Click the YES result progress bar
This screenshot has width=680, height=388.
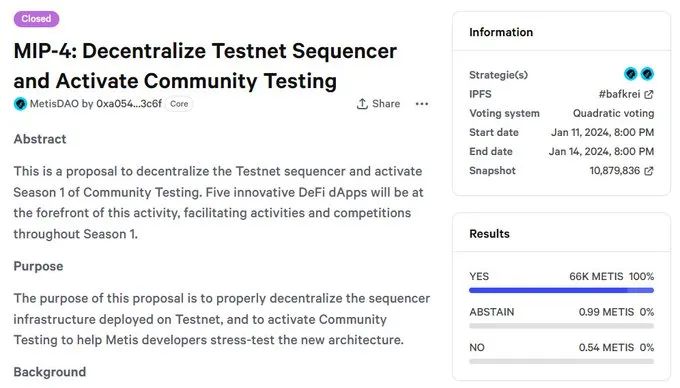pos(562,290)
